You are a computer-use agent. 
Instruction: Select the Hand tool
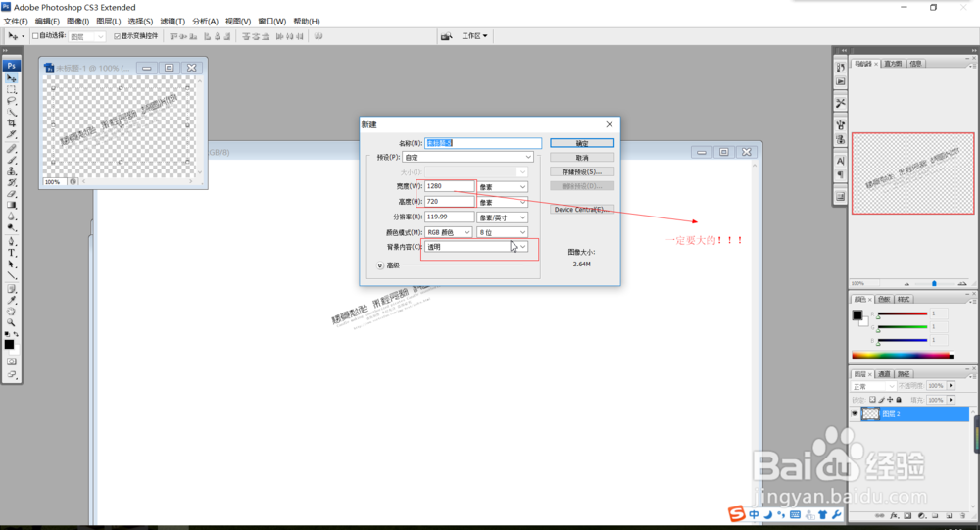11,312
